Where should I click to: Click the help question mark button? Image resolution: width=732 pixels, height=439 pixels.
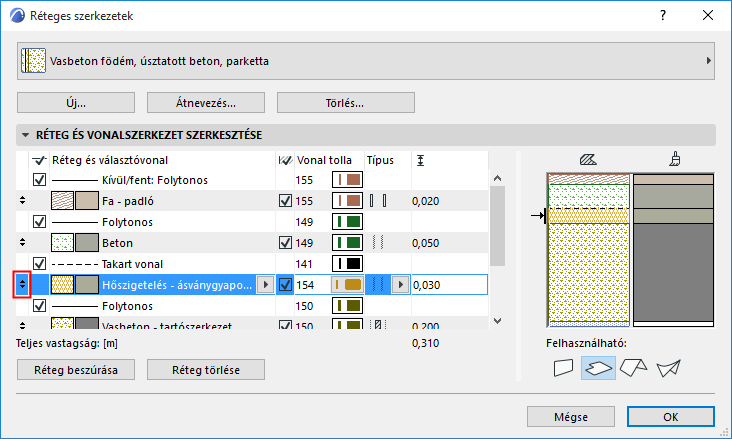(663, 15)
